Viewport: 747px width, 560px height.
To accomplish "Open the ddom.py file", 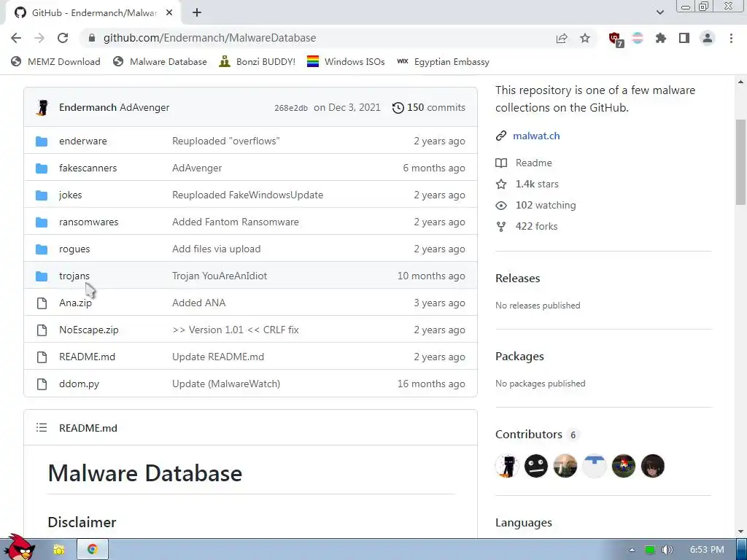I will point(79,384).
